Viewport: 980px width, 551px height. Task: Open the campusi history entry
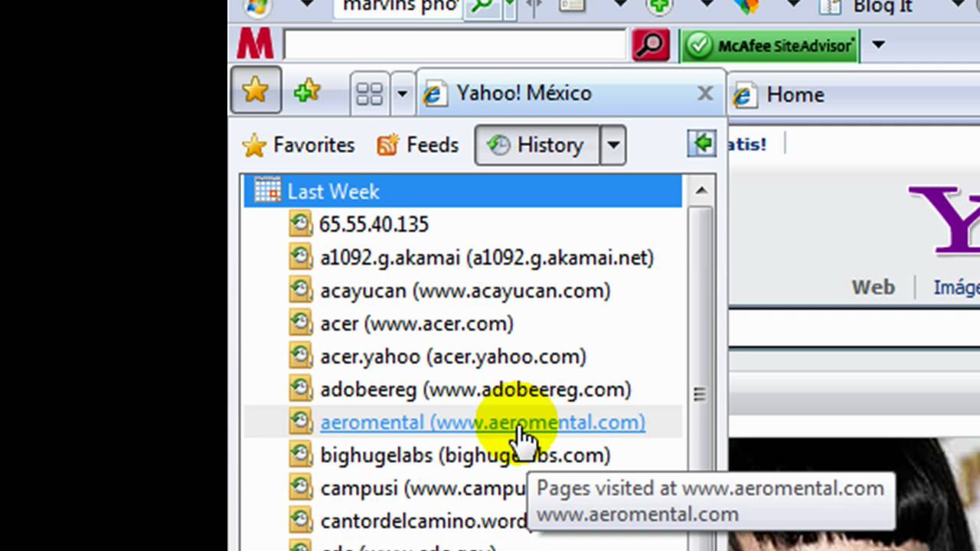pos(423,487)
